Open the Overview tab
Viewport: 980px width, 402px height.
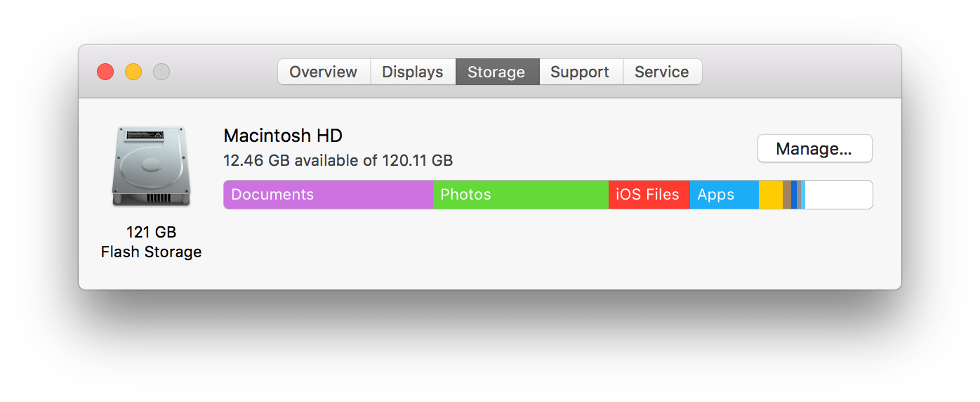(324, 72)
